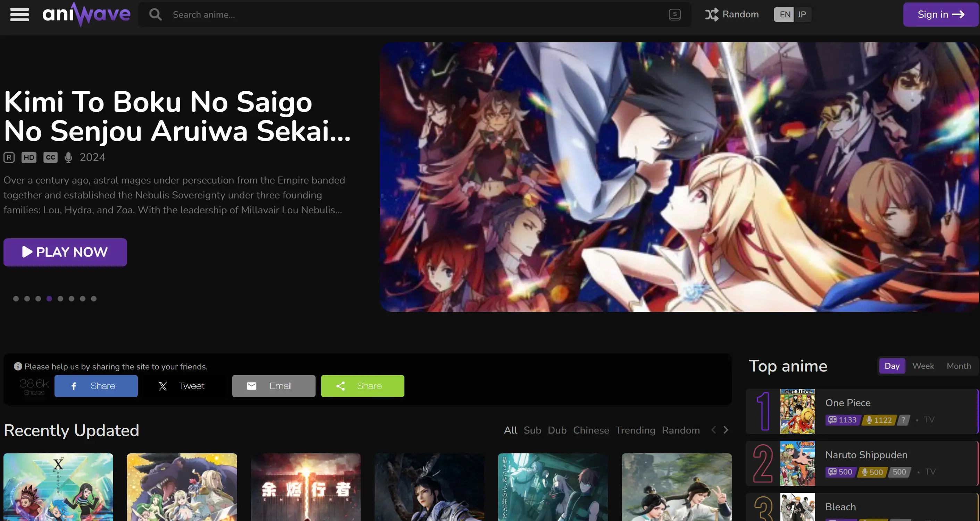Click the next page chevron in Recently Updated
The width and height of the screenshot is (980, 521).
[726, 430]
